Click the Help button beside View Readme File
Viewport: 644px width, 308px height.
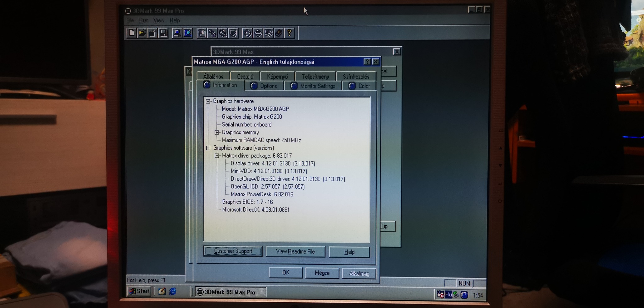[x=349, y=252]
